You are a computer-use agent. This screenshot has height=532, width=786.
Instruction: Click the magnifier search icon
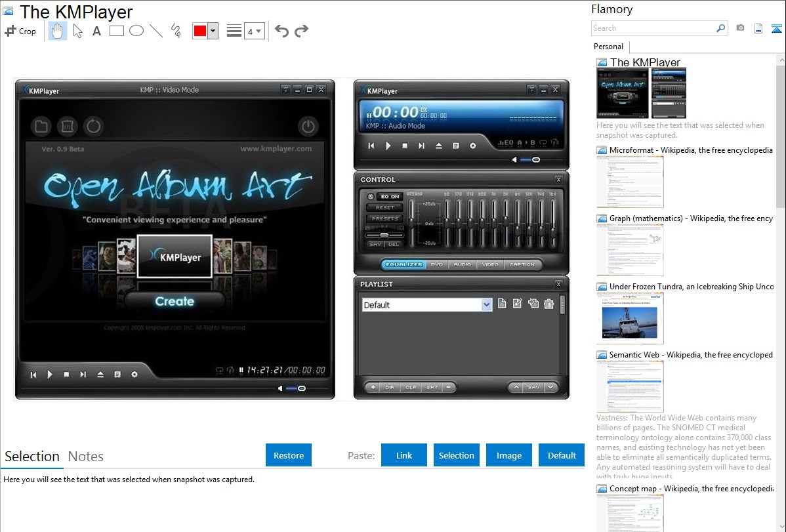coord(721,28)
